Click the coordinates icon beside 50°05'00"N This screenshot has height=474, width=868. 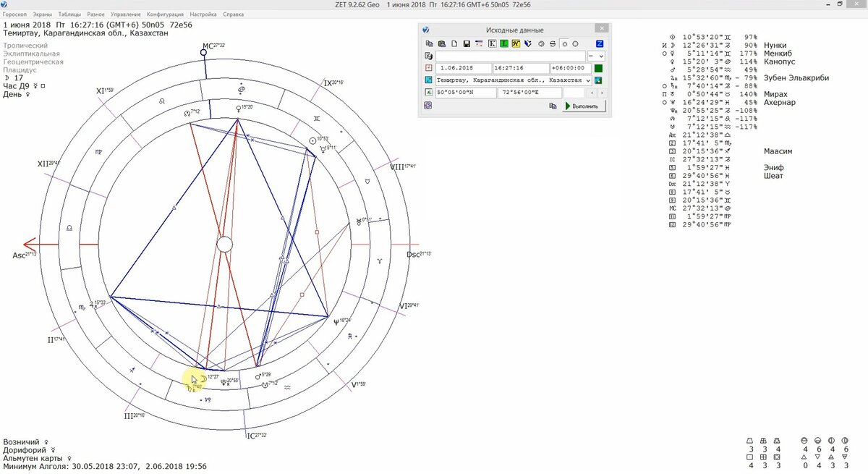coord(428,92)
